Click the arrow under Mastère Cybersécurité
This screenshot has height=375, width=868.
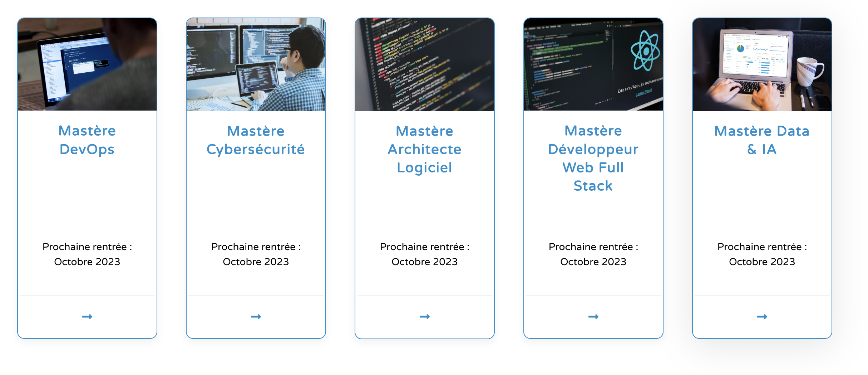click(256, 317)
